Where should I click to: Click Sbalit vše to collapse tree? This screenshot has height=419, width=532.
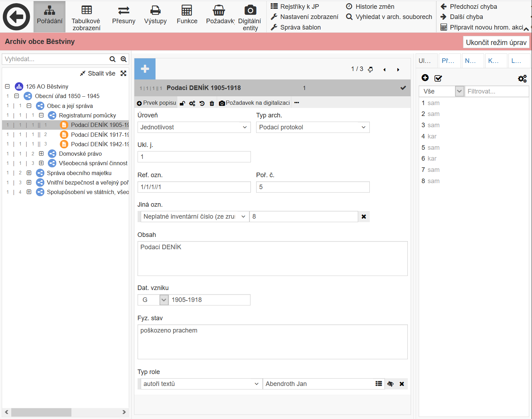(98, 73)
